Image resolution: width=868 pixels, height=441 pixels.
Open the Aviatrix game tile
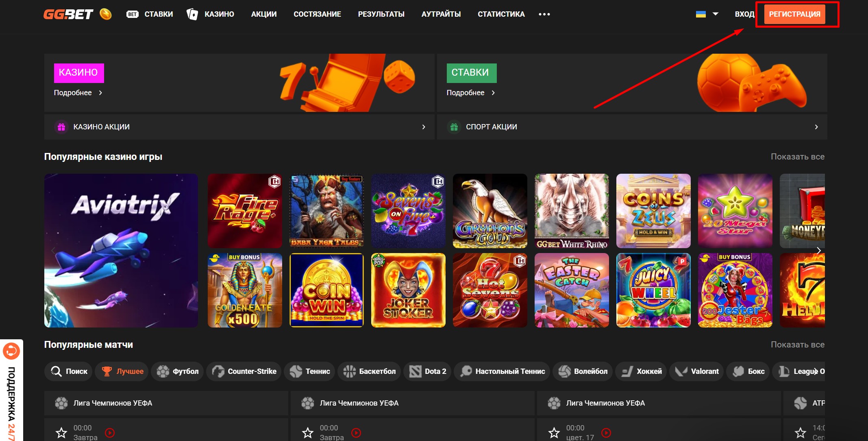pyautogui.click(x=121, y=251)
